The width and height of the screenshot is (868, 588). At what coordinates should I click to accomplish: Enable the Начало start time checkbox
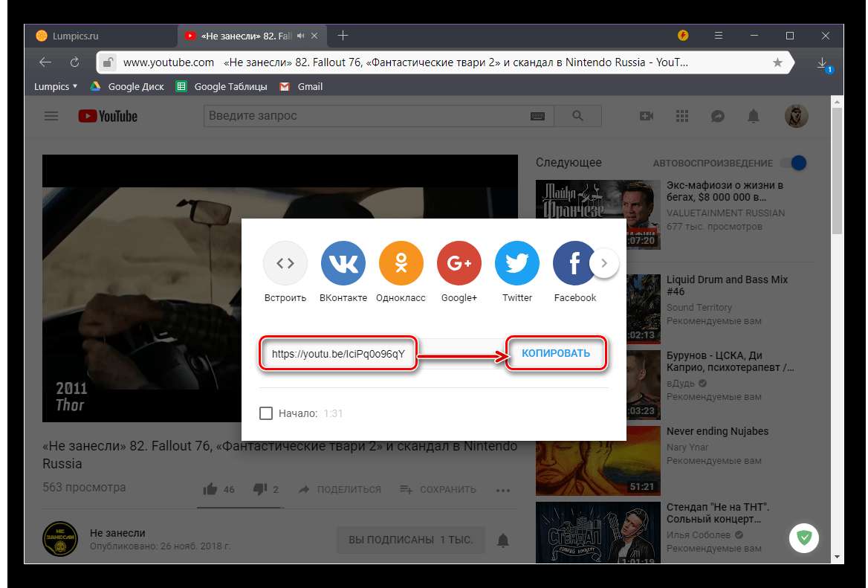pos(266,413)
